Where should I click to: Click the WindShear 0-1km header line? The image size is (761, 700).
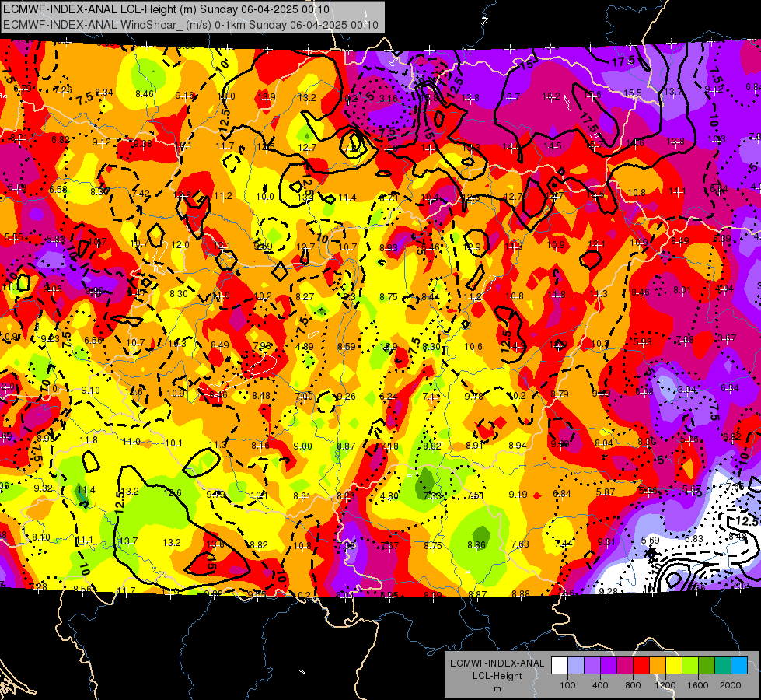pyautogui.click(x=190, y=25)
